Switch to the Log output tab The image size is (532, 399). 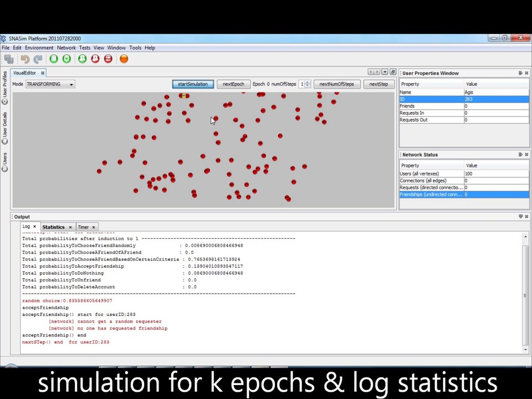(x=26, y=227)
